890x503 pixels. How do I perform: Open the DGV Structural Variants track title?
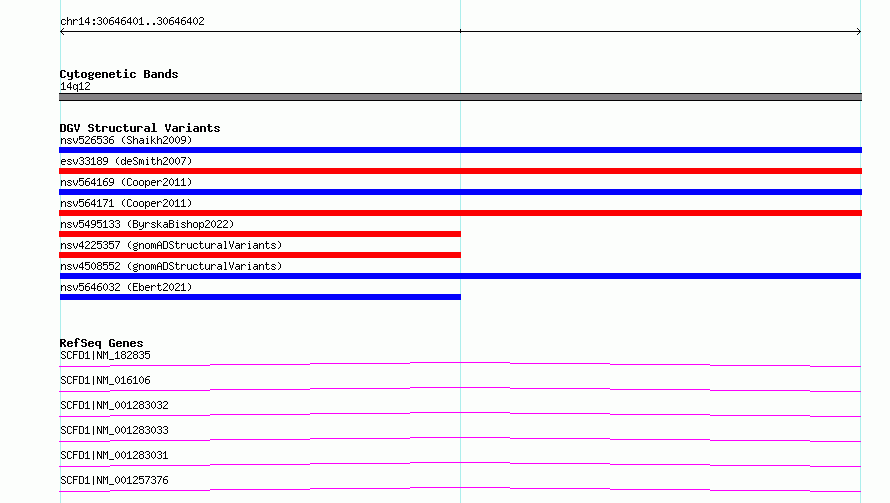[140, 128]
